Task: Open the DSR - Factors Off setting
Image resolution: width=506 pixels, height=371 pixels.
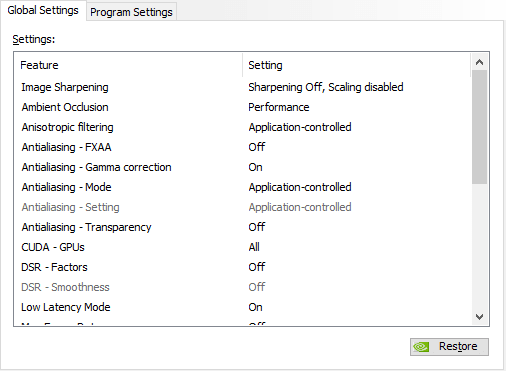Action: click(256, 267)
